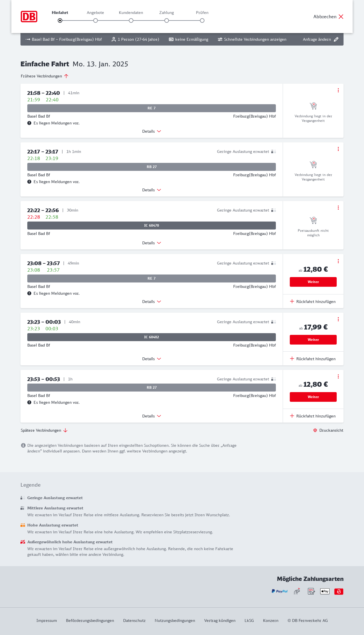364x635 pixels.
Task: Open three-dot menu for 23:23 connection
Action: (338, 319)
